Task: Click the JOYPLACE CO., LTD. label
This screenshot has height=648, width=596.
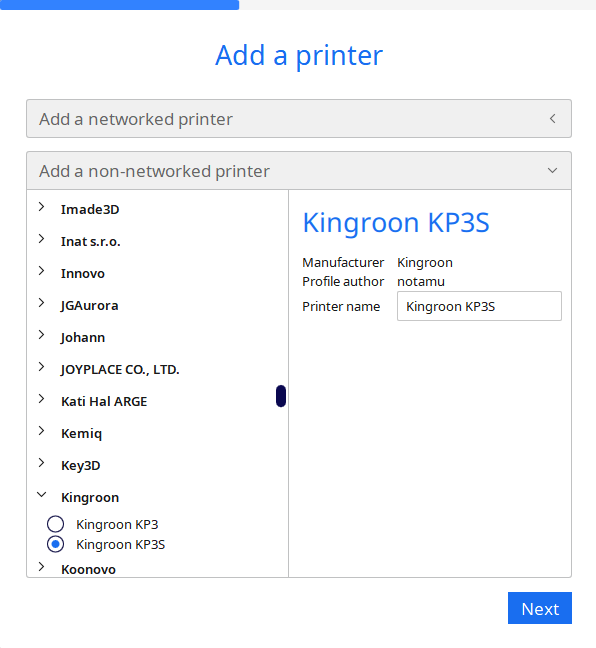Action: coord(120,369)
